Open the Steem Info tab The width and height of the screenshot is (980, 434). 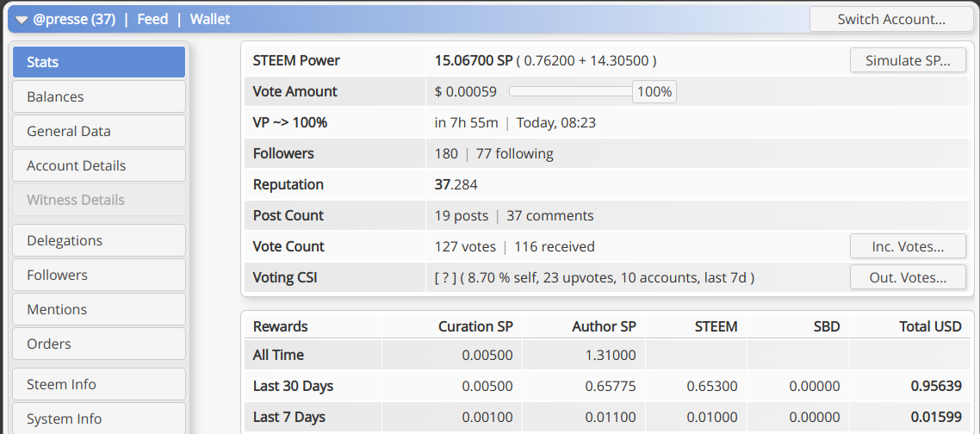click(99, 384)
